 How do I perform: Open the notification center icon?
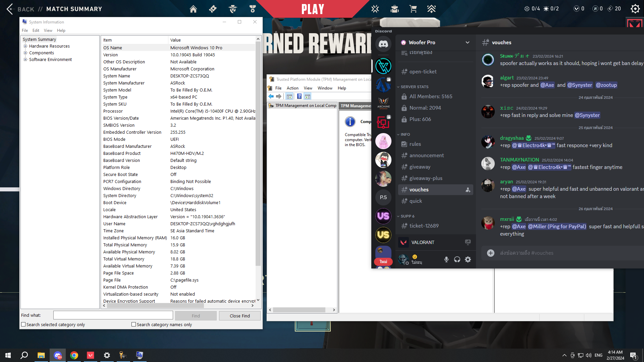pyautogui.click(x=634, y=355)
